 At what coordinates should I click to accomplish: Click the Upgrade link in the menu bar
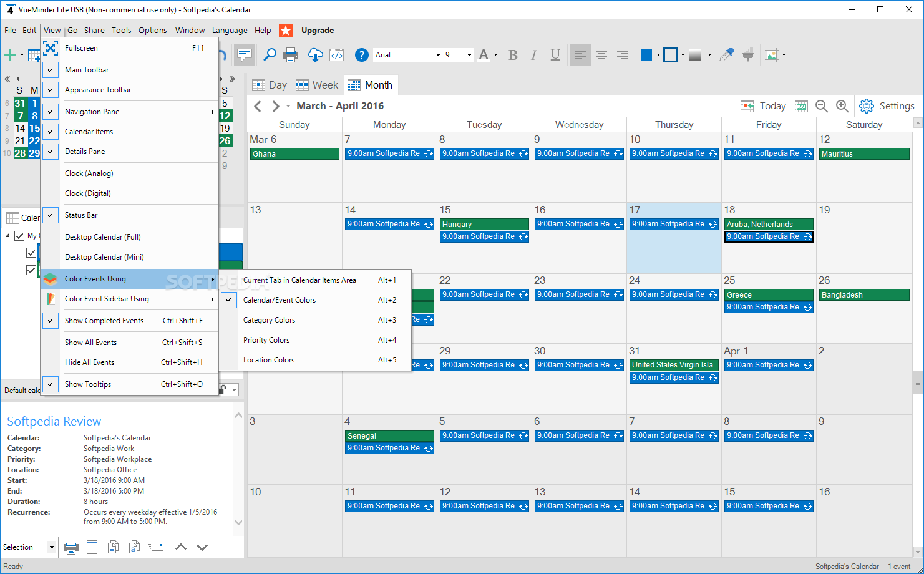pyautogui.click(x=318, y=30)
